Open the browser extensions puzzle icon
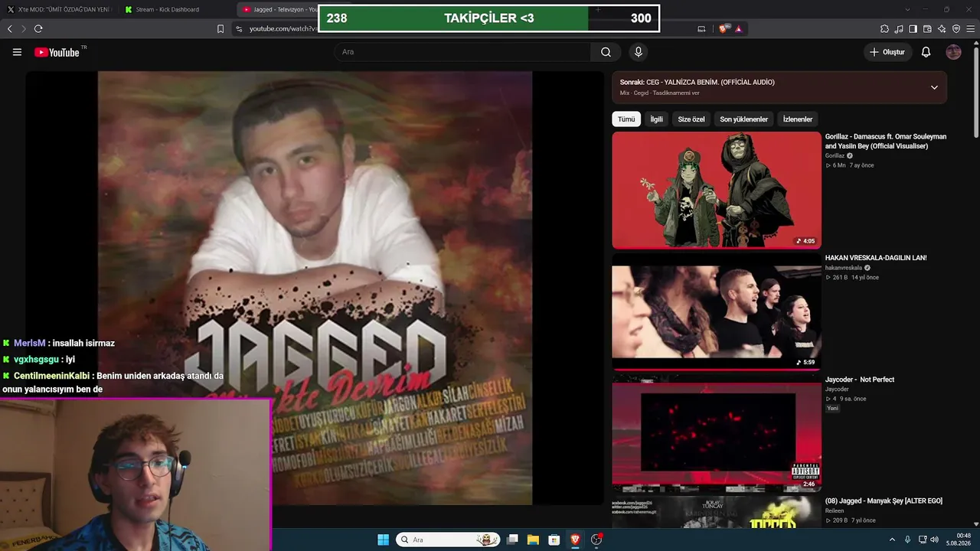This screenshot has height=551, width=980. click(x=884, y=29)
